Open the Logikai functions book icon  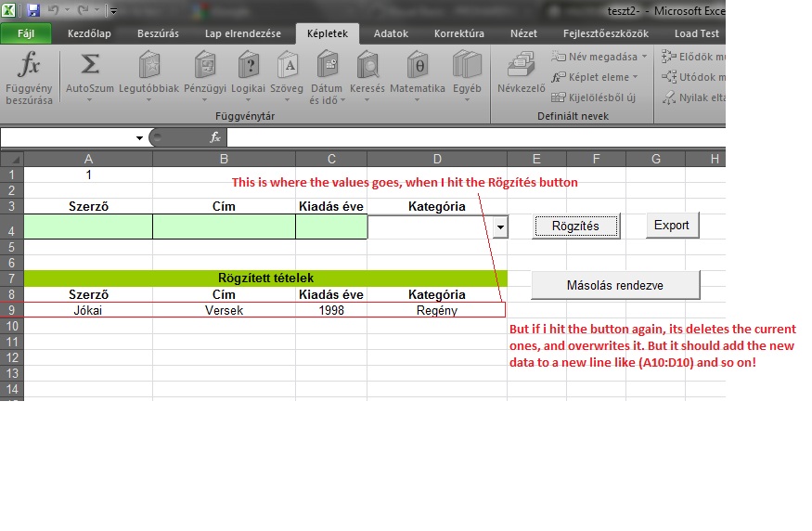click(248, 65)
